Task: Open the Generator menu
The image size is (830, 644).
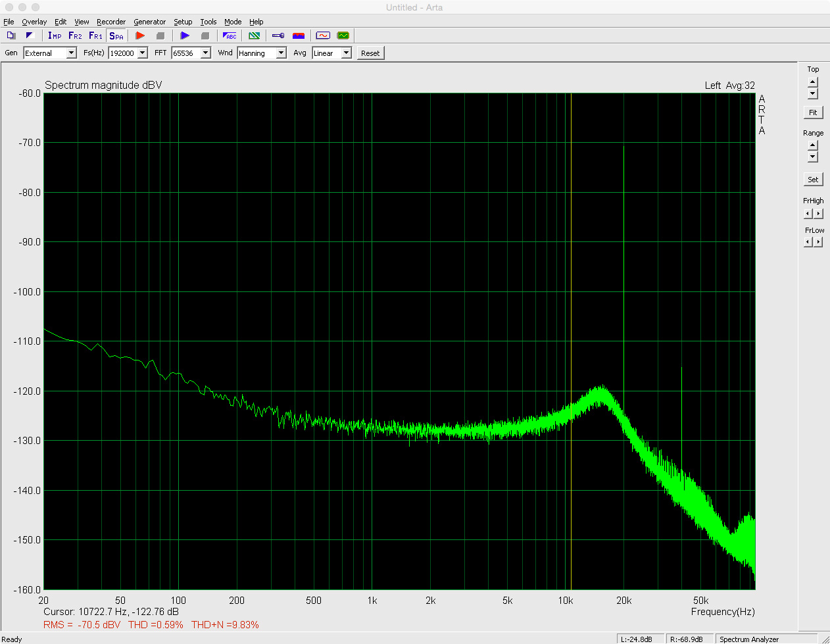Action: 150,22
